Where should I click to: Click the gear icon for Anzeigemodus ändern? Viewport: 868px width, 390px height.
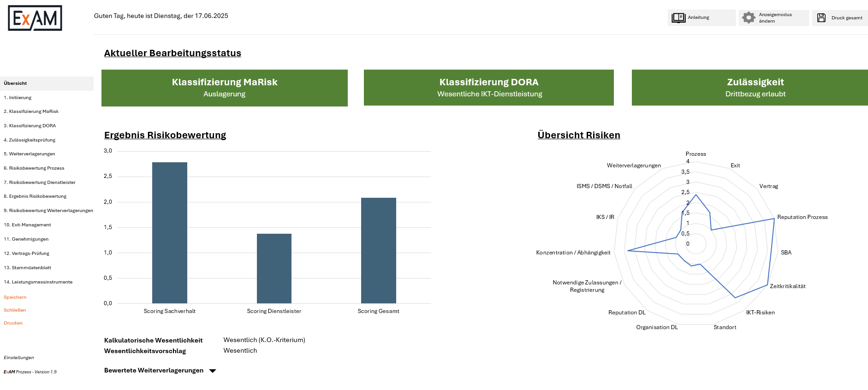[749, 18]
